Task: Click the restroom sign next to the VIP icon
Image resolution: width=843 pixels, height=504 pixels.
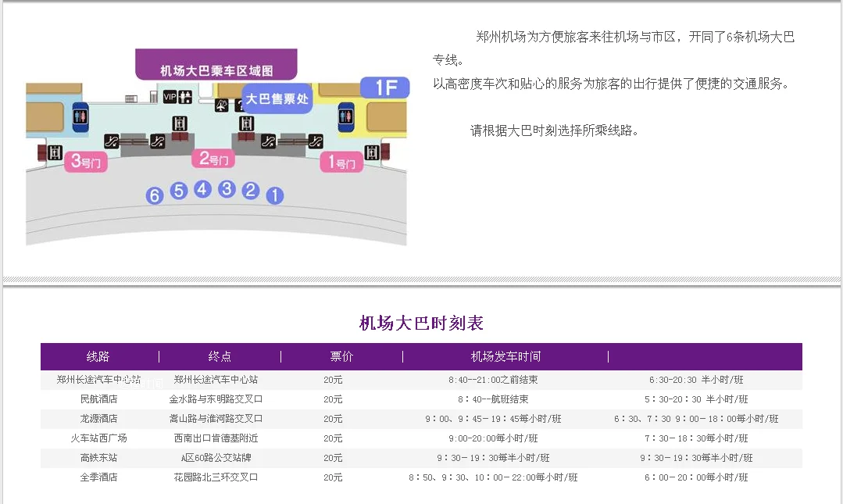Action: [x=185, y=97]
